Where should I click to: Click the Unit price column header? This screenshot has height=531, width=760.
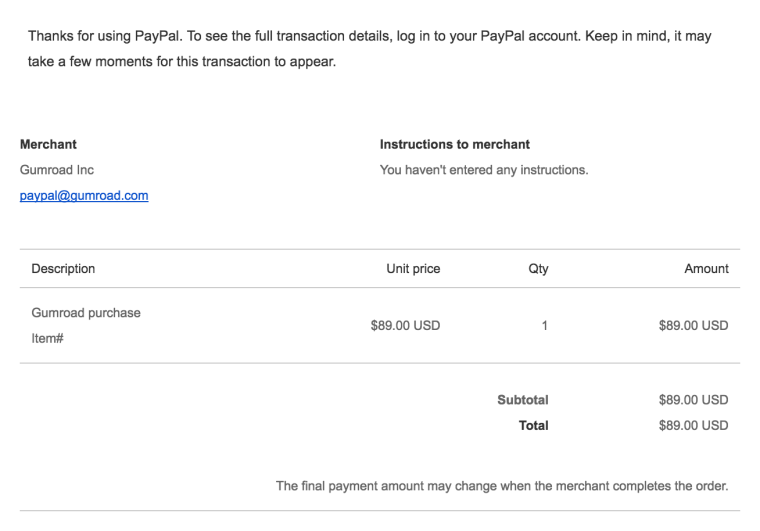[x=413, y=268]
